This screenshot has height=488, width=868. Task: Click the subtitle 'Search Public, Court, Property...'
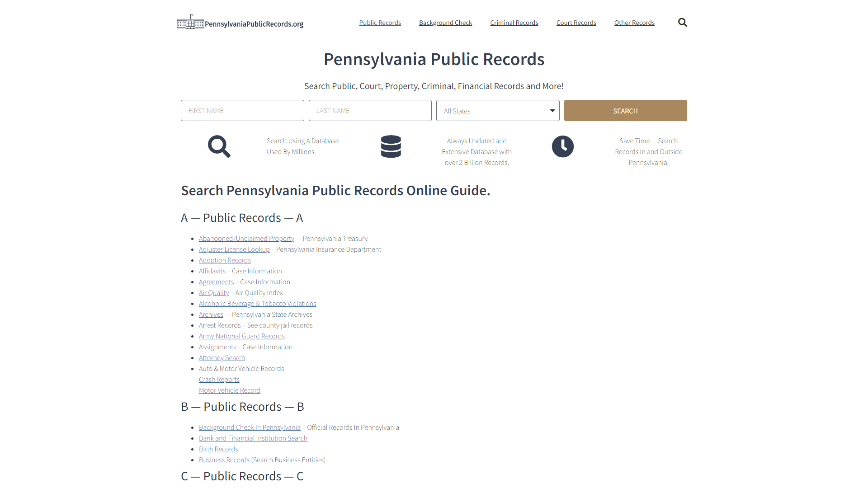pyautogui.click(x=434, y=86)
